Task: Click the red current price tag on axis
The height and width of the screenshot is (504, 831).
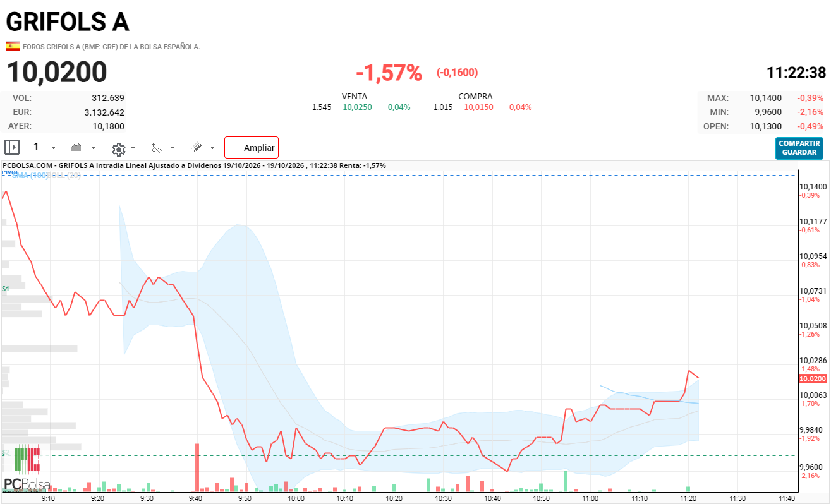Action: [x=812, y=378]
